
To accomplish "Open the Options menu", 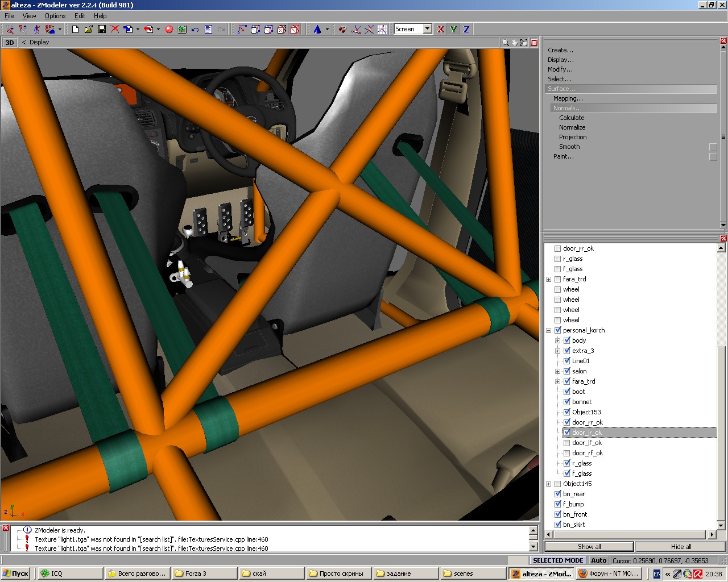I will pos(55,16).
